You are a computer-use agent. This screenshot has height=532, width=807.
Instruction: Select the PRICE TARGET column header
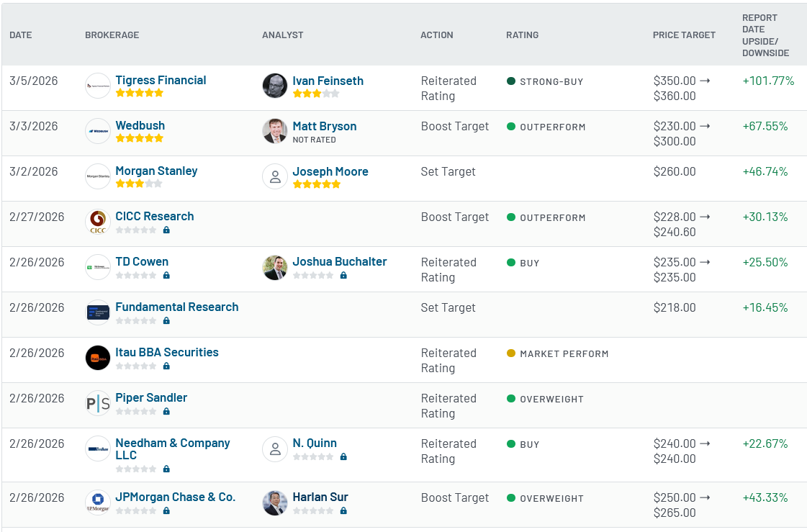(684, 35)
